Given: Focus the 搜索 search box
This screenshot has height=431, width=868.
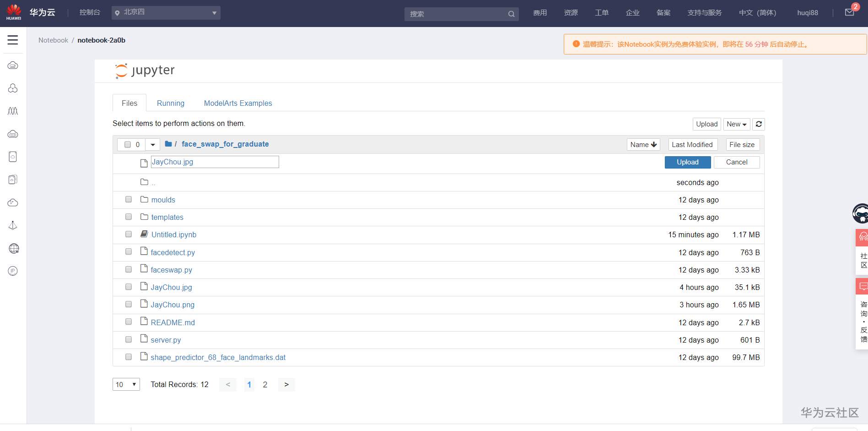Looking at the screenshot, I should [461, 14].
